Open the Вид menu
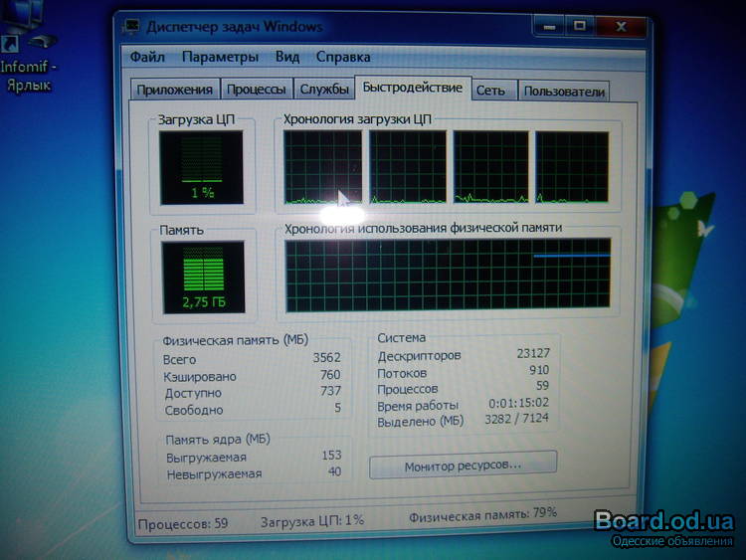 pos(287,57)
